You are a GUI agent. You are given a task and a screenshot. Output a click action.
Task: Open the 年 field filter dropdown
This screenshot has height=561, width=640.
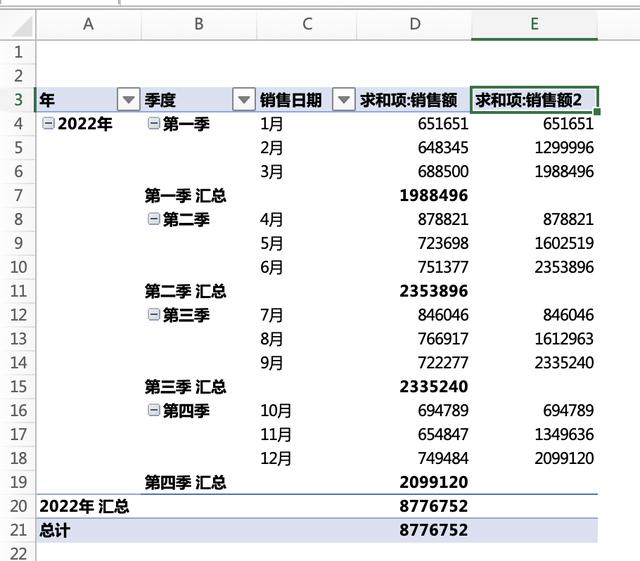point(128,99)
